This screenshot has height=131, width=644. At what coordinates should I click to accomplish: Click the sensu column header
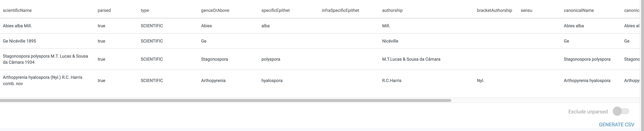(526, 10)
